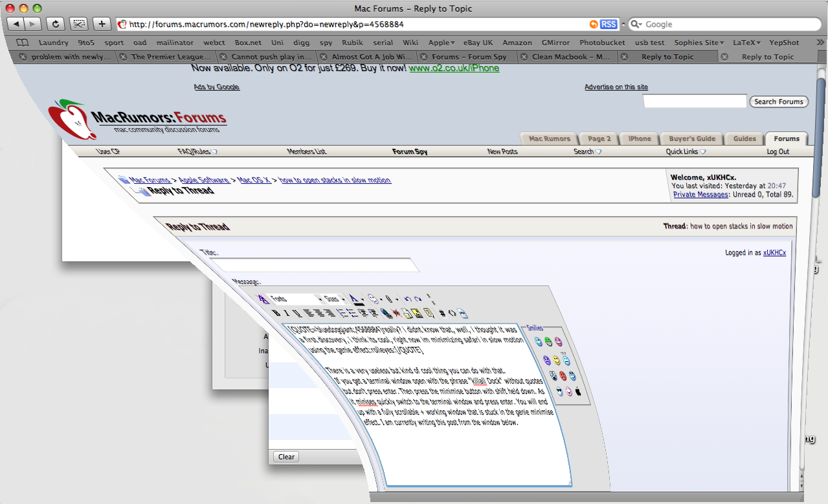Wrap selection in PHP tags icon
The width and height of the screenshot is (828, 504).
462,314
